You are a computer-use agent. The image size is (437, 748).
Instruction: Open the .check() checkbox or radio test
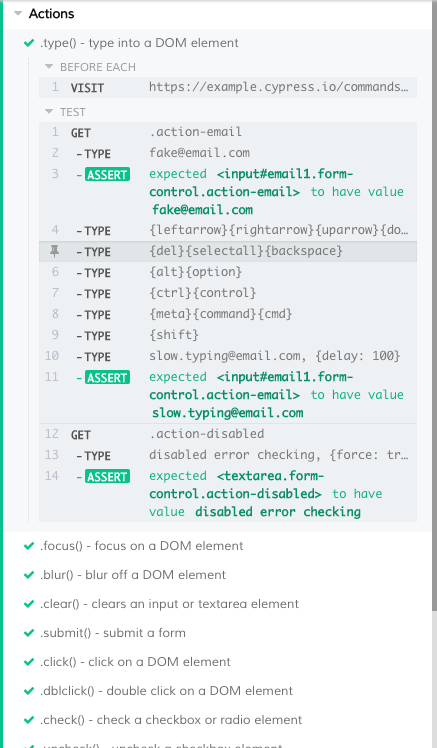coord(171,720)
